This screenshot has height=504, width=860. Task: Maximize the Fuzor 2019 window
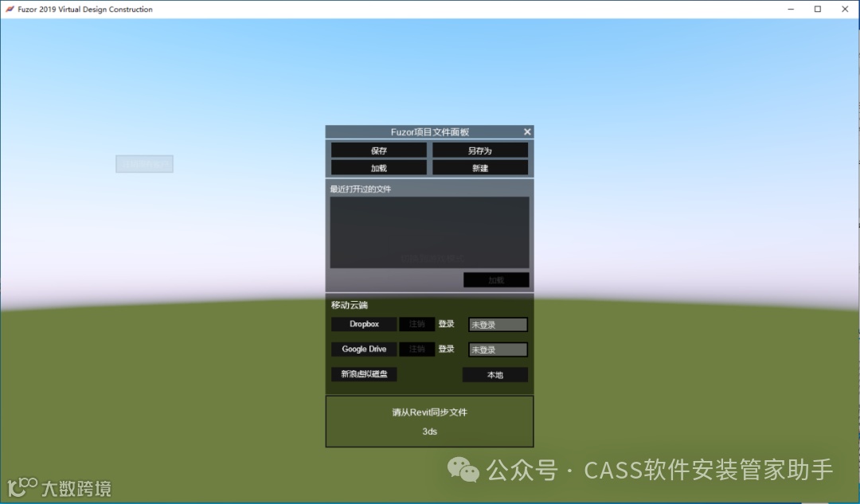click(x=818, y=10)
